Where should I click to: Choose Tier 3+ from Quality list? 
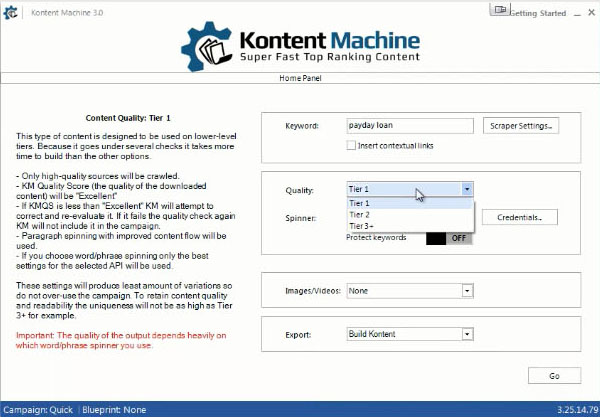tap(410, 226)
